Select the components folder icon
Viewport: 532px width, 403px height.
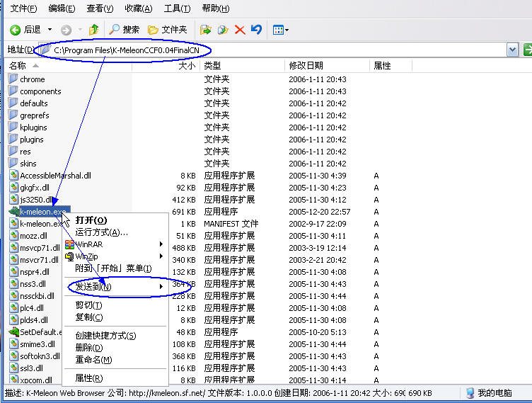tap(13, 91)
